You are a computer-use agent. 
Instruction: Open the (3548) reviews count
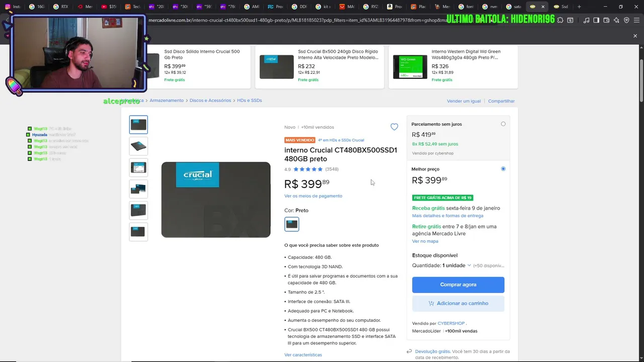click(x=332, y=169)
